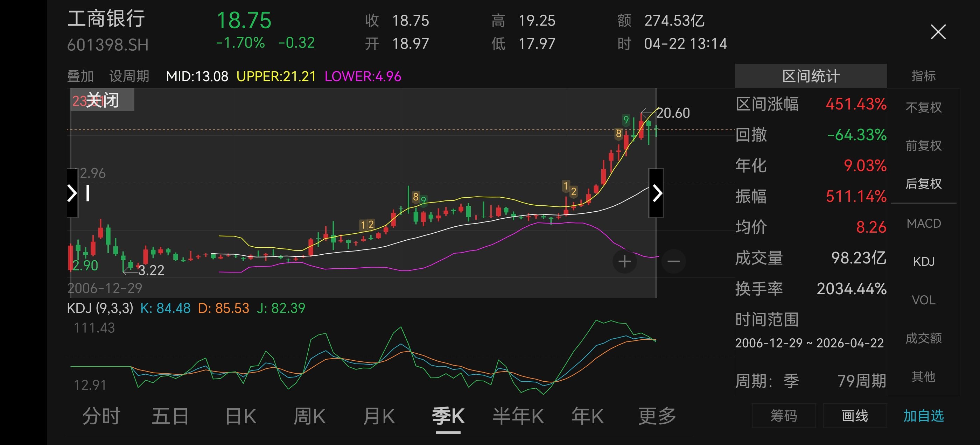Click KDJ (9,3,3) indicator label
This screenshot has height=445, width=980.
100,308
